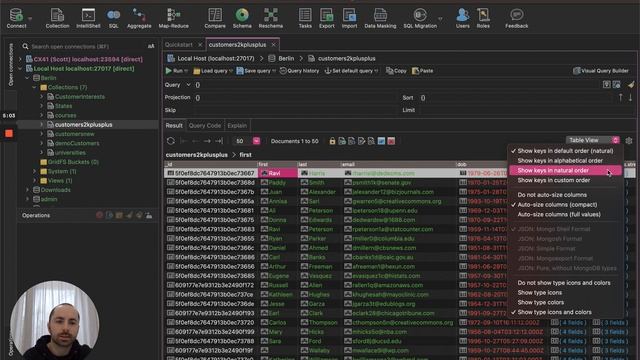Click the Copy button
Viewport: 640px width, 360px height.
click(396, 71)
